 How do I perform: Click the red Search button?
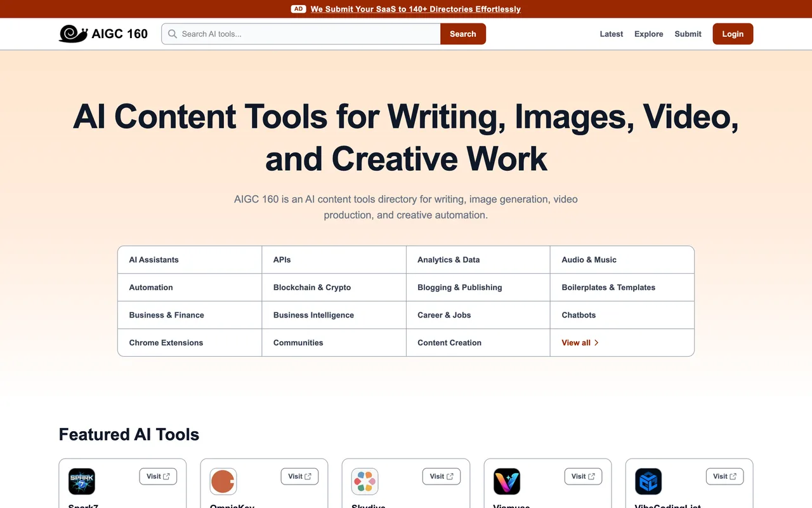point(463,34)
